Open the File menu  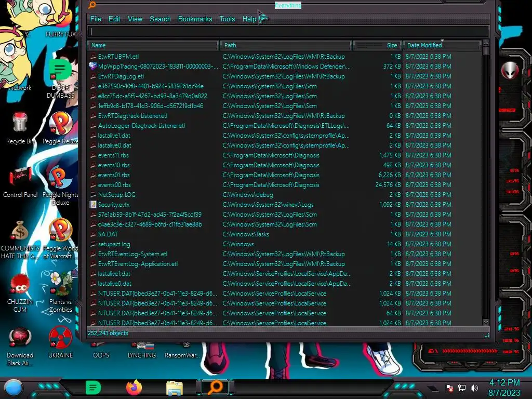click(x=96, y=19)
